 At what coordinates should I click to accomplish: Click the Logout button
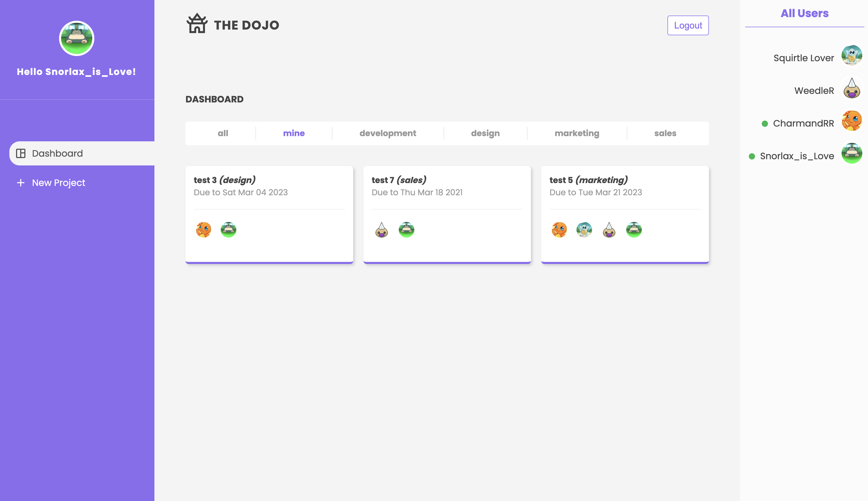pos(688,25)
